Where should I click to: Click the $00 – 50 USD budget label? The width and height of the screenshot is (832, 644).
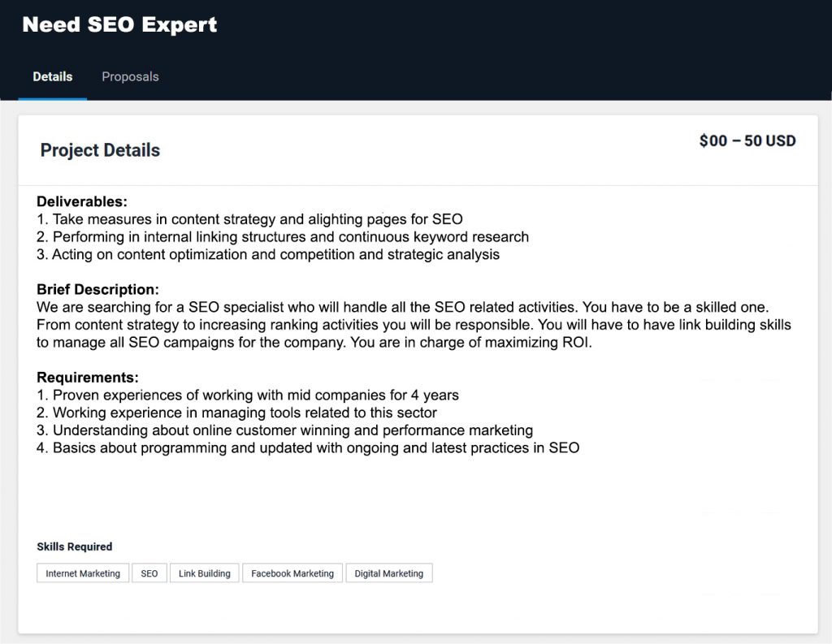click(746, 140)
